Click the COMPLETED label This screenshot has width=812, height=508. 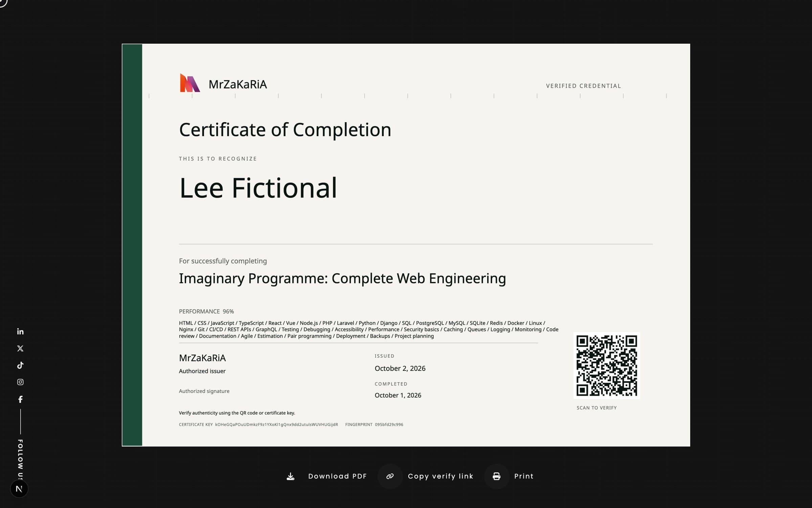click(391, 384)
